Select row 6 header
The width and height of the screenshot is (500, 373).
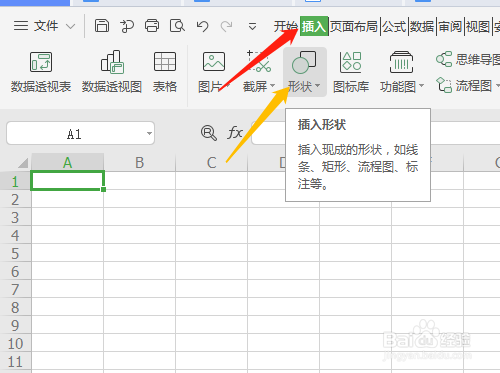point(15,271)
